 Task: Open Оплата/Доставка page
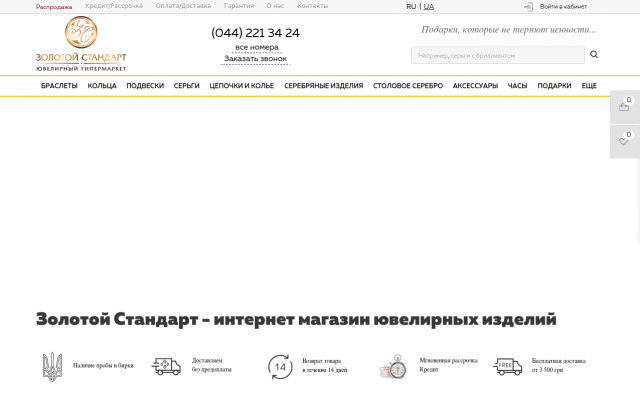click(183, 6)
